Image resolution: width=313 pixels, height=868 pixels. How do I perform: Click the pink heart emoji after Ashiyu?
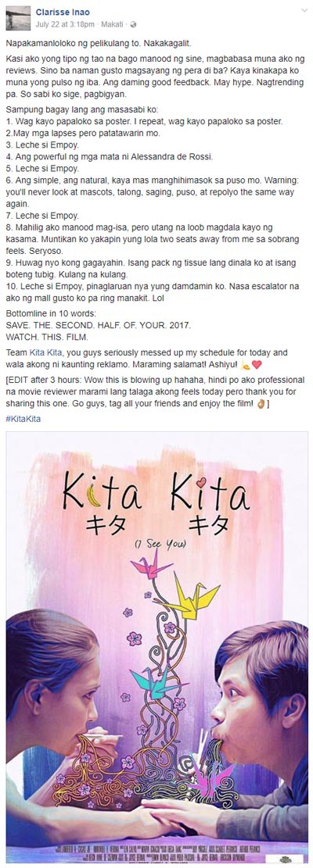point(257,364)
